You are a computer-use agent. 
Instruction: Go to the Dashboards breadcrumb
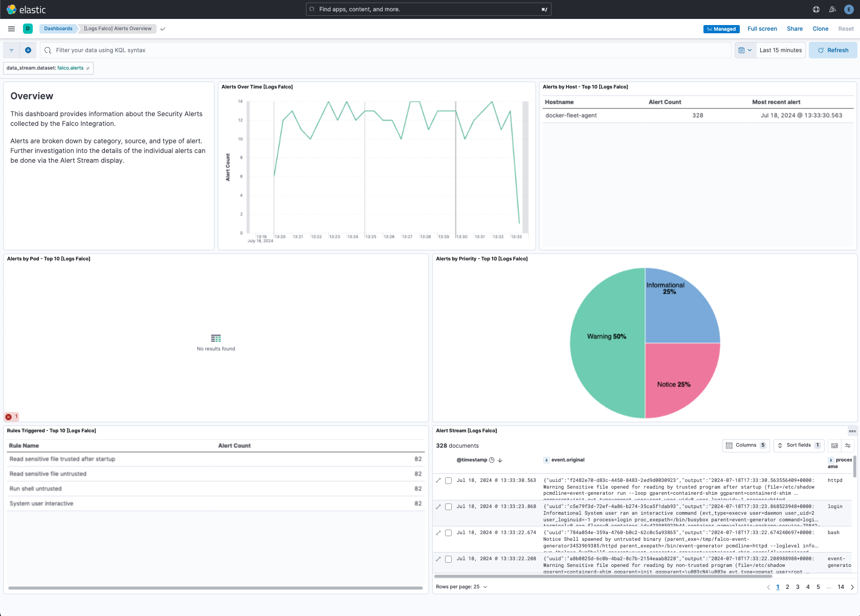pos(58,29)
